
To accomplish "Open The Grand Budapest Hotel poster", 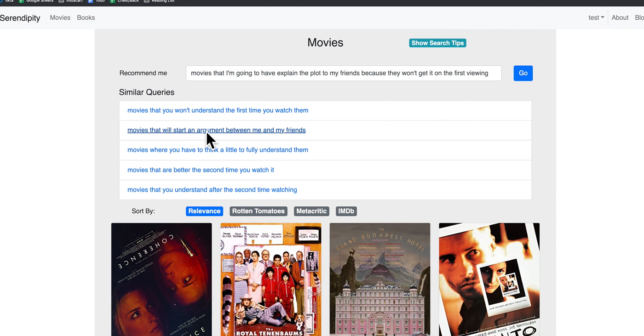I will coord(380,279).
